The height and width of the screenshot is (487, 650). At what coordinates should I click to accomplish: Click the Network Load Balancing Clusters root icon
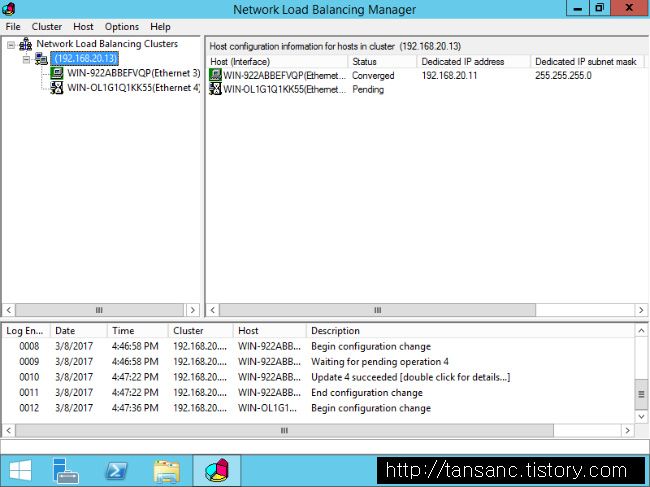26,44
